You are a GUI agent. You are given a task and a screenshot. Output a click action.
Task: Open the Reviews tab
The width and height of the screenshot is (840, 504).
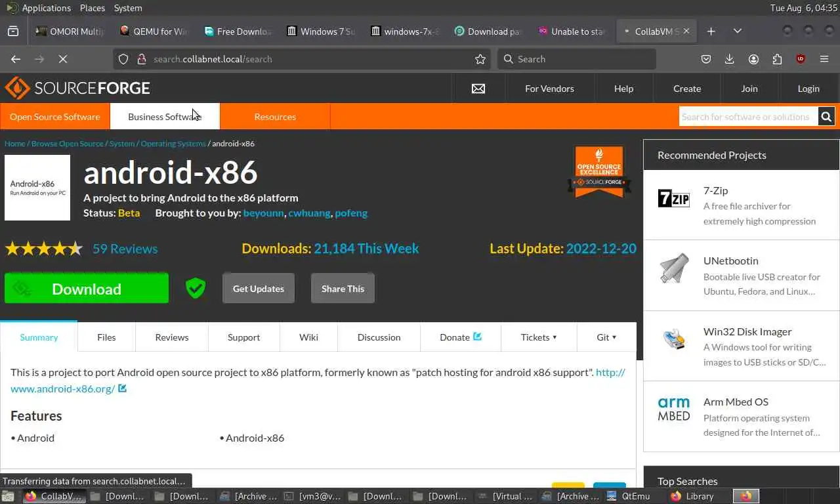[x=172, y=337]
